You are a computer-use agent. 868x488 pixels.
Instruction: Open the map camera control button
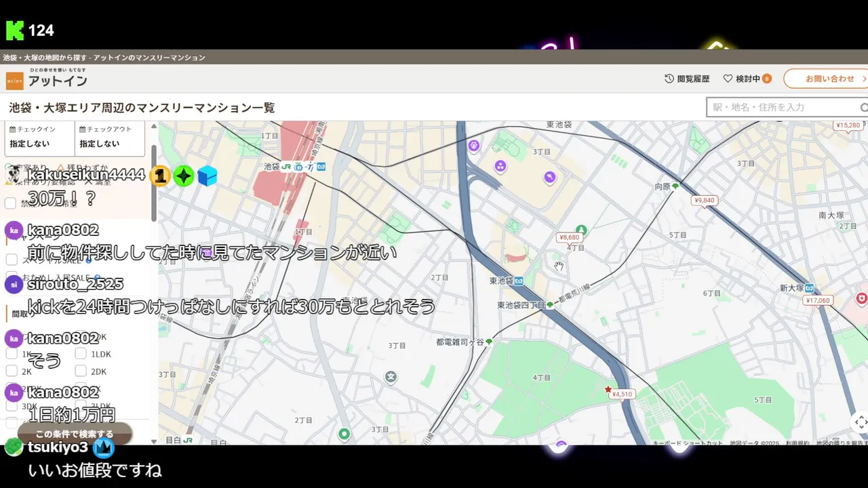pyautogui.click(x=860, y=422)
